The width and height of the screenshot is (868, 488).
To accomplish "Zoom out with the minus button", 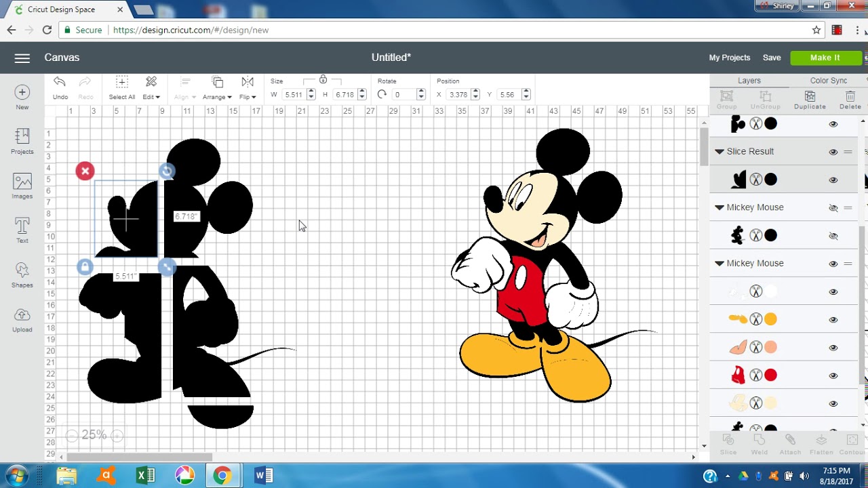I will click(x=73, y=435).
